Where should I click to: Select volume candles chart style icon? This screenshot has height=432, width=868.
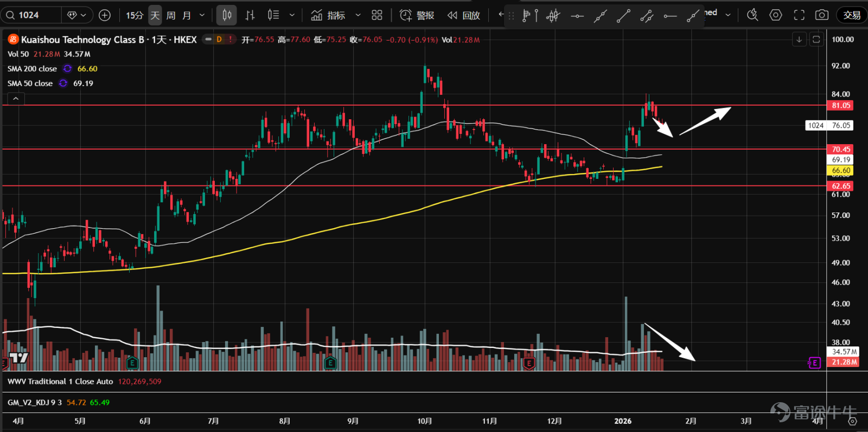[273, 15]
